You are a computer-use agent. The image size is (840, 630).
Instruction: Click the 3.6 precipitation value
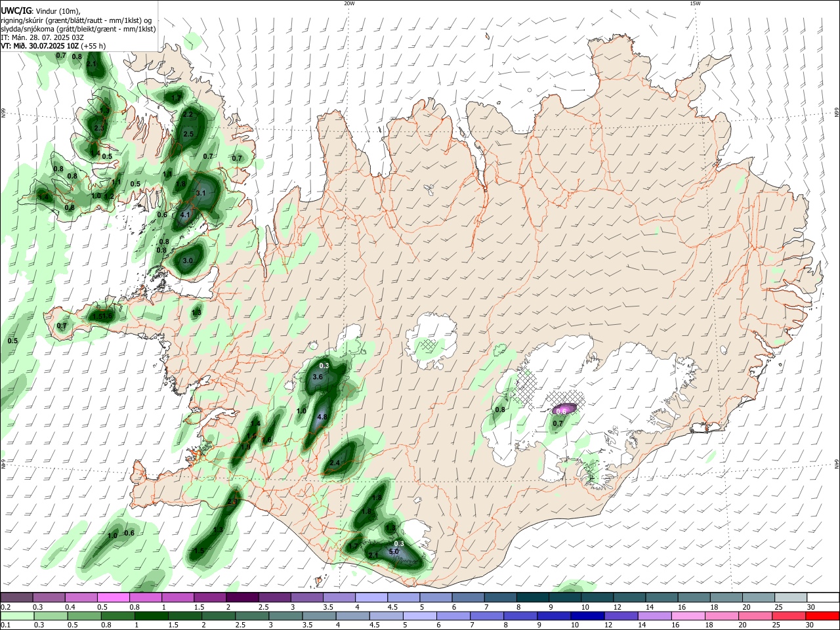(x=318, y=377)
